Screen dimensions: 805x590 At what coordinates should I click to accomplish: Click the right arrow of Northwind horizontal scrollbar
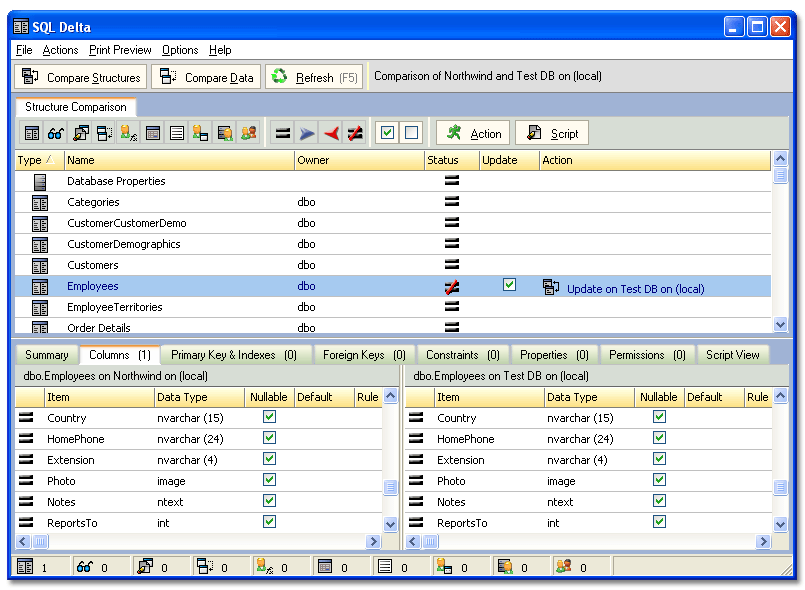click(373, 541)
